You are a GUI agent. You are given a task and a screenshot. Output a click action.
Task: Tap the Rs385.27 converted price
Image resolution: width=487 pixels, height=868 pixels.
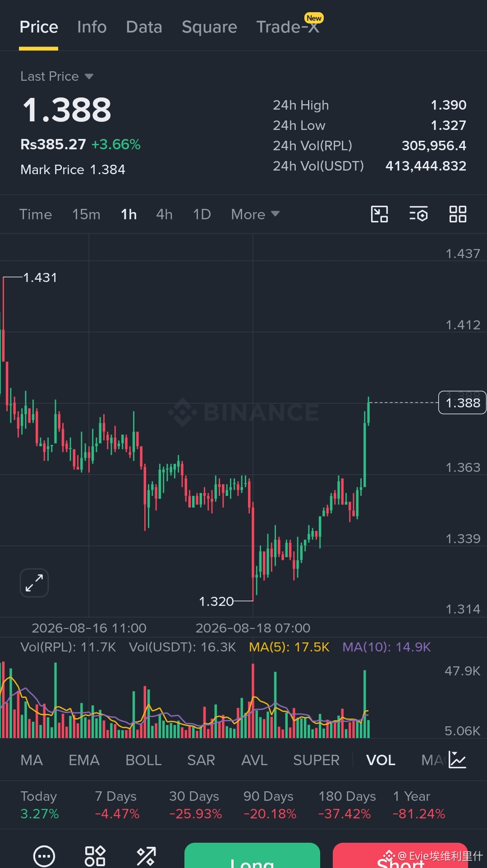[x=53, y=144]
